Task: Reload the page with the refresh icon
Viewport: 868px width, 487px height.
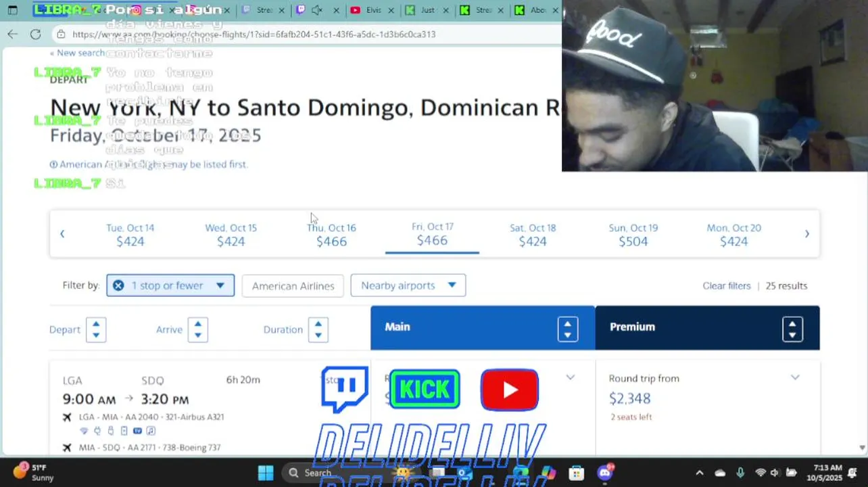Action: (x=36, y=34)
